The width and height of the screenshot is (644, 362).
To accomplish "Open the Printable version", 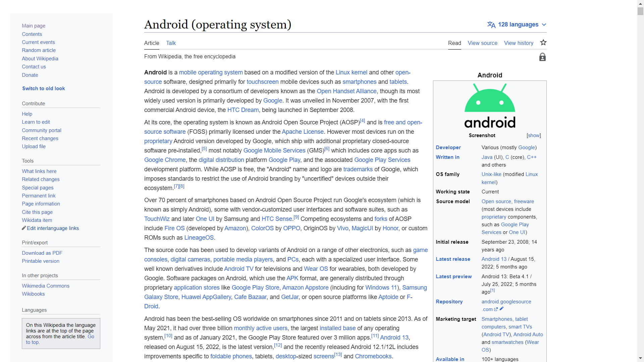I will coord(41,261).
